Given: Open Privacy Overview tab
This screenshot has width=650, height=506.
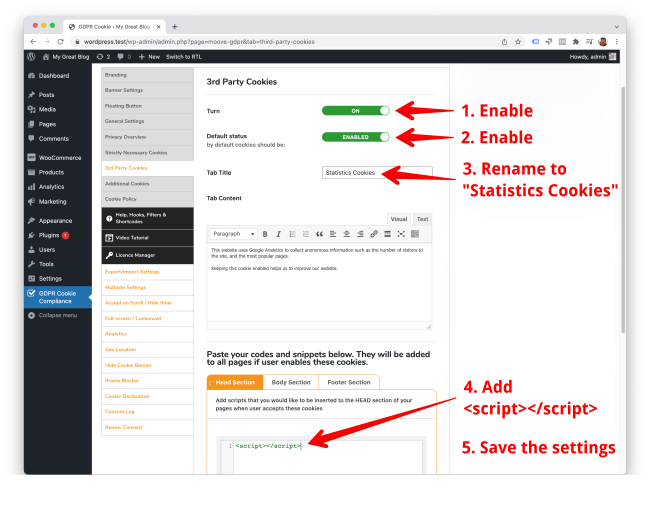Looking at the screenshot, I should [x=147, y=137].
